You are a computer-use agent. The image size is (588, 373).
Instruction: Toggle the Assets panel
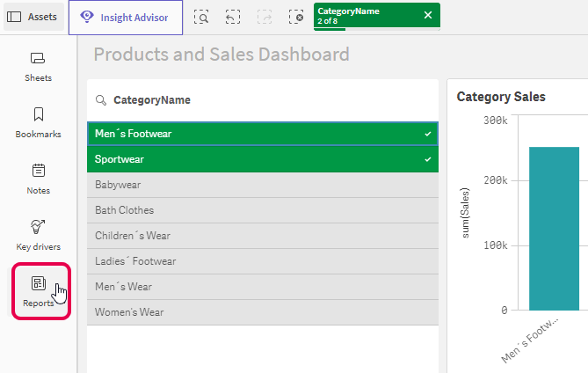point(32,17)
